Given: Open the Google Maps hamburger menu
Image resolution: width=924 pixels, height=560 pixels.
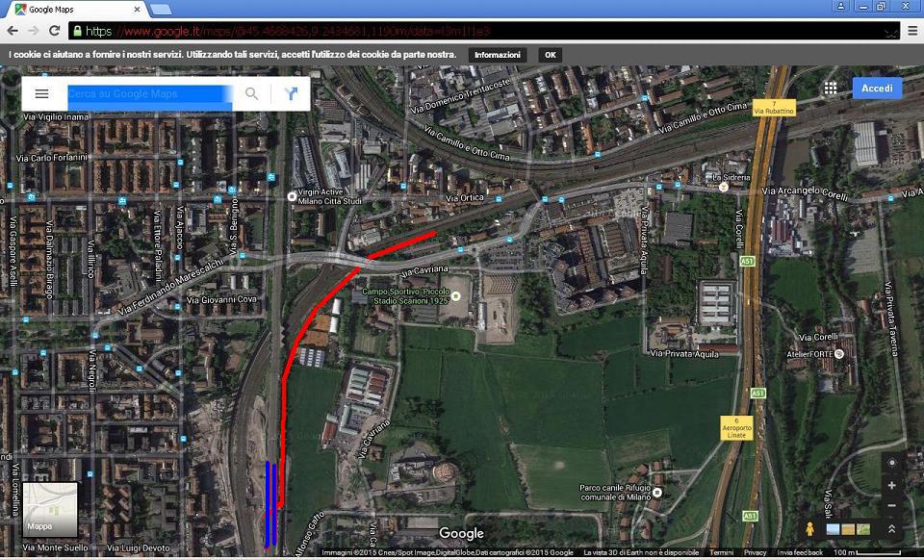Looking at the screenshot, I should (41, 93).
